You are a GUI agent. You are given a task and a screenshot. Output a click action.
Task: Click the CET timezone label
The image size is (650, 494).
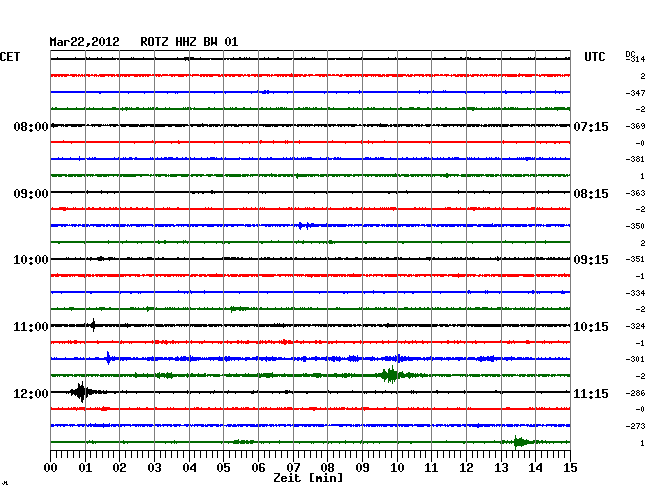click(10, 57)
